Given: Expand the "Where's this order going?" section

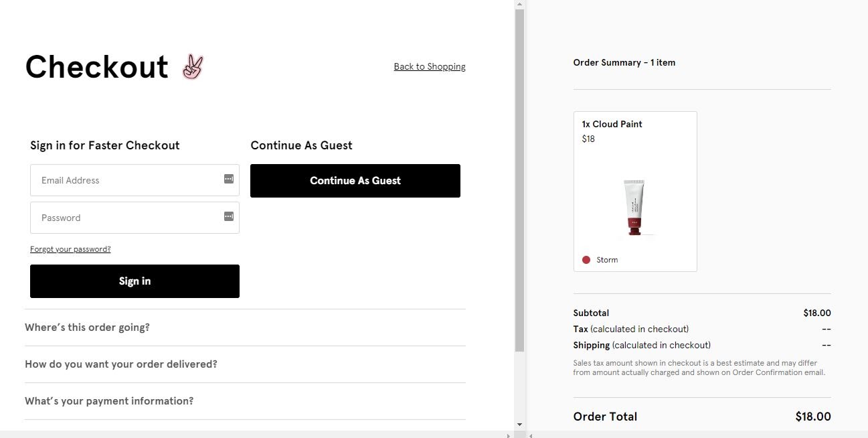Looking at the screenshot, I should point(87,327).
